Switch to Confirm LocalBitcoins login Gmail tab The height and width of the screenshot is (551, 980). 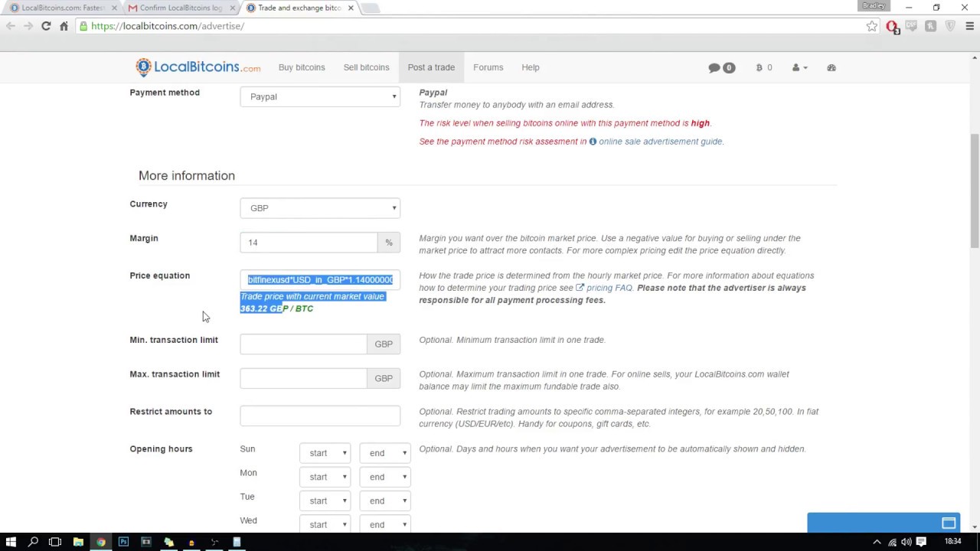[180, 8]
